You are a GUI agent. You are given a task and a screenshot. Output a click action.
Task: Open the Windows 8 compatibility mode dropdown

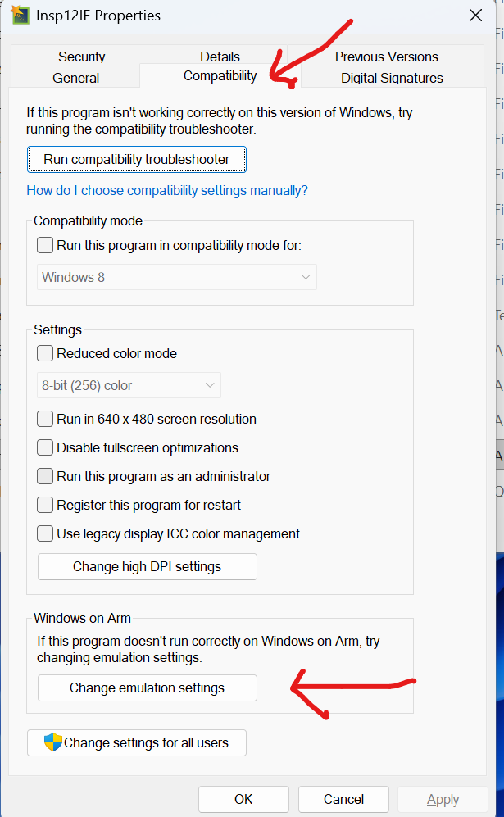(x=177, y=277)
